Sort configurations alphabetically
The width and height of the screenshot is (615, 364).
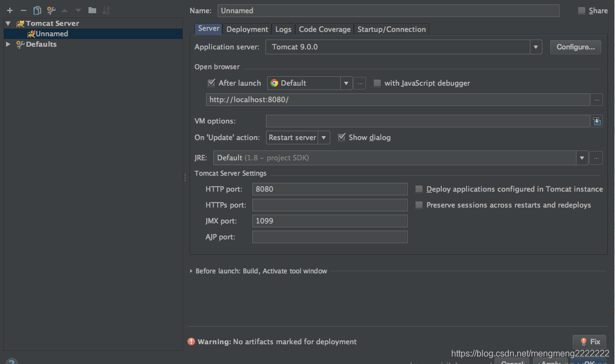[106, 10]
